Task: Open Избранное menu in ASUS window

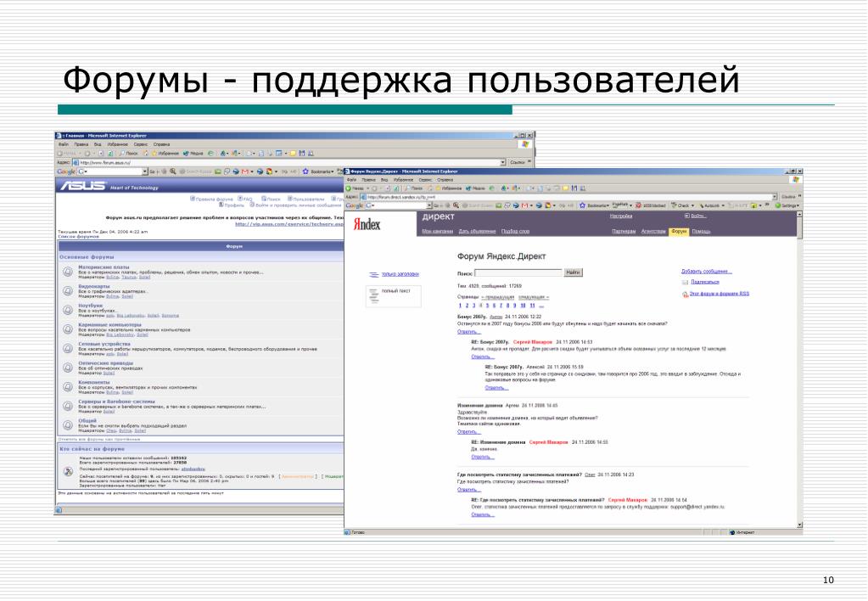Action: (x=117, y=144)
